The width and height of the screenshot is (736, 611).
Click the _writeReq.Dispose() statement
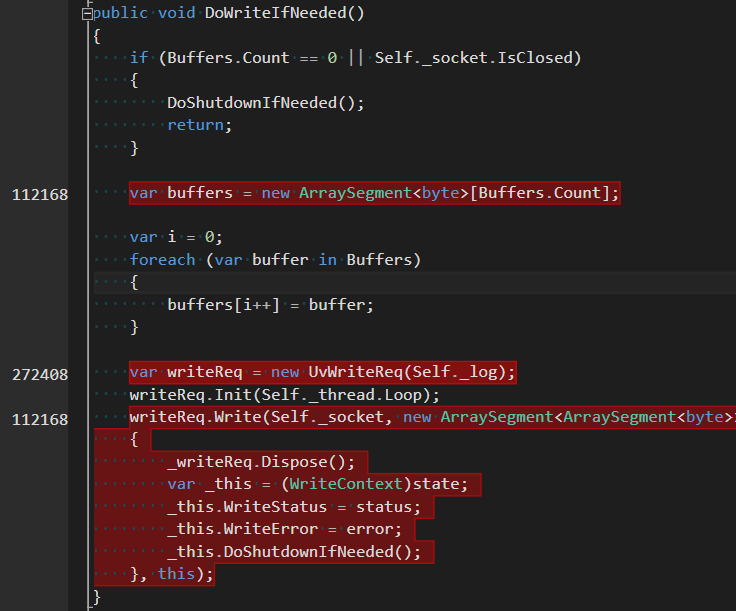click(261, 462)
